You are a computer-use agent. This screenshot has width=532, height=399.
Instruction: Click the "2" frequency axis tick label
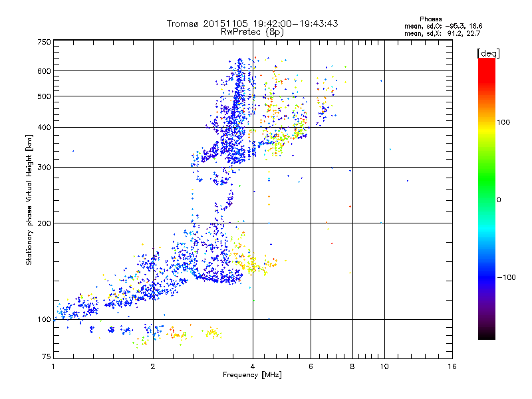pyautogui.click(x=153, y=366)
